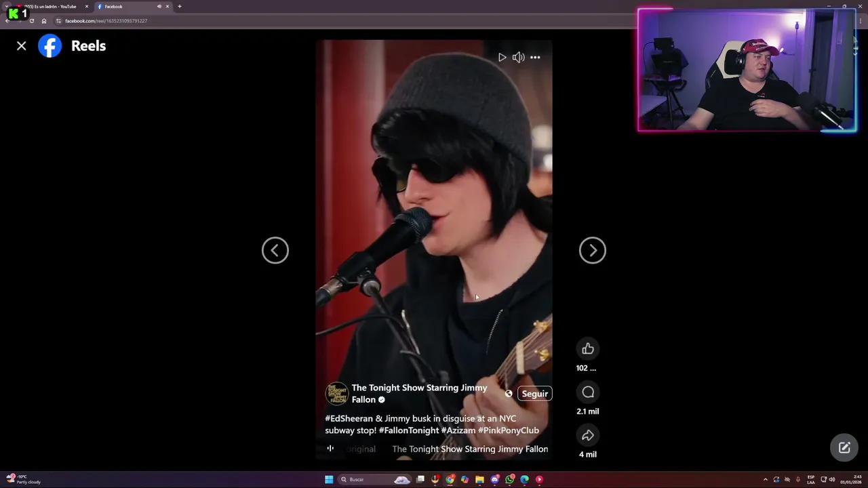The width and height of the screenshot is (868, 488).
Task: Open a new browser tab
Action: [180, 7]
